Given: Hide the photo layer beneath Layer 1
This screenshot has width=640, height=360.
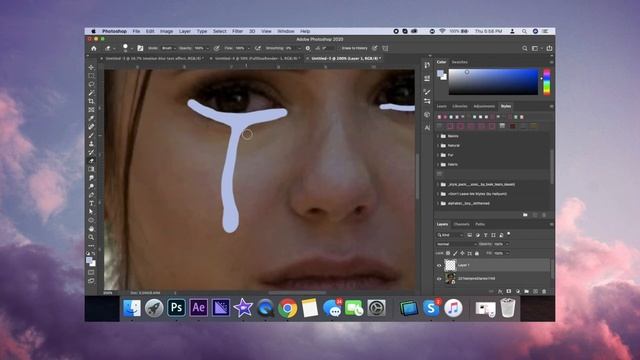Looking at the screenshot, I should tap(439, 279).
